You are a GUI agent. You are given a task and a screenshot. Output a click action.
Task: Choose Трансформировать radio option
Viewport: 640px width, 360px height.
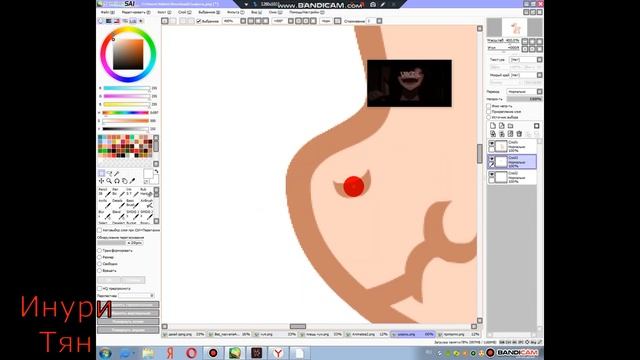point(100,251)
